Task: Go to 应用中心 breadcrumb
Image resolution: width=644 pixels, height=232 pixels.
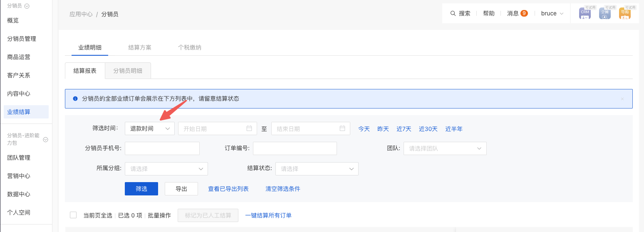Action: pyautogui.click(x=81, y=14)
